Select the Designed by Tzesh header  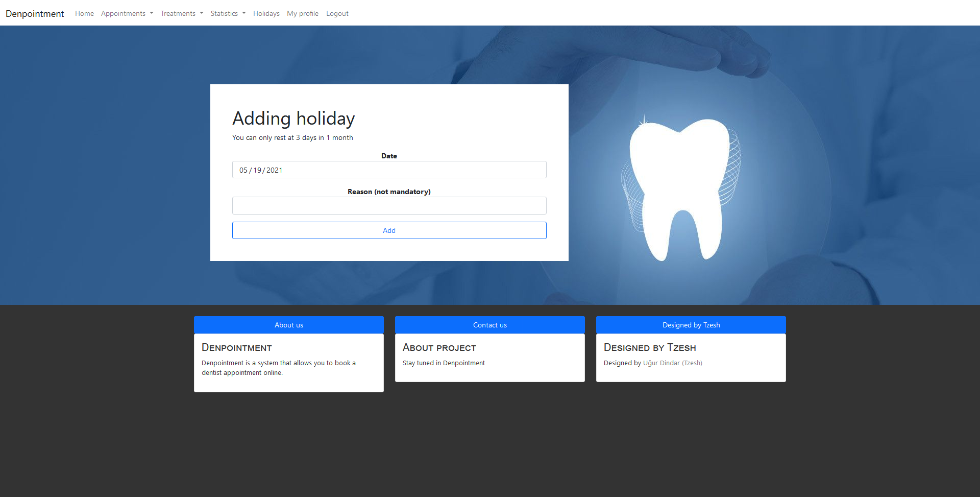pos(691,325)
